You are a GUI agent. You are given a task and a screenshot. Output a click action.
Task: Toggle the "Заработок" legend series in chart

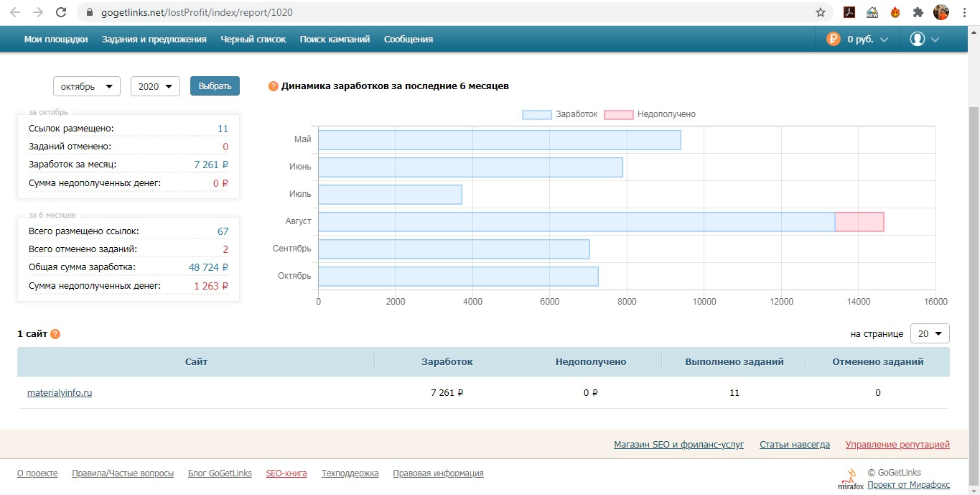click(560, 114)
